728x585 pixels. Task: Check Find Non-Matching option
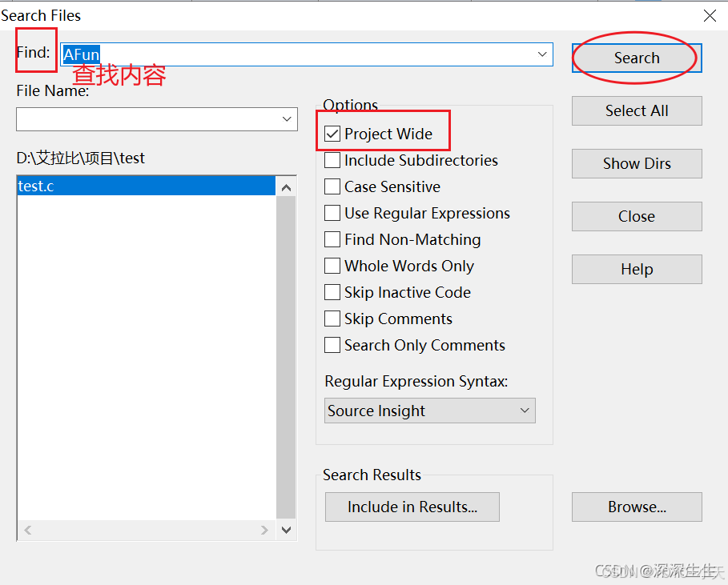(332, 239)
